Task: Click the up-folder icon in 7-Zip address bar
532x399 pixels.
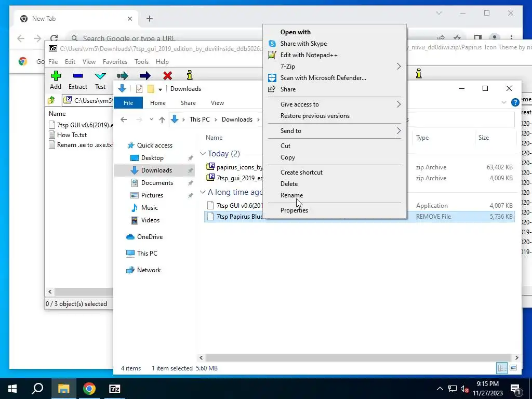Action: pos(51,100)
